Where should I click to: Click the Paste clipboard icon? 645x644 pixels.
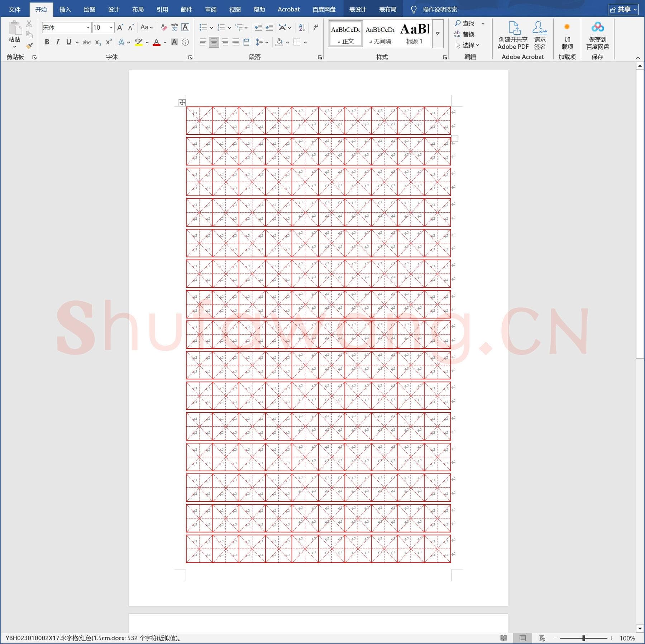tap(14, 28)
